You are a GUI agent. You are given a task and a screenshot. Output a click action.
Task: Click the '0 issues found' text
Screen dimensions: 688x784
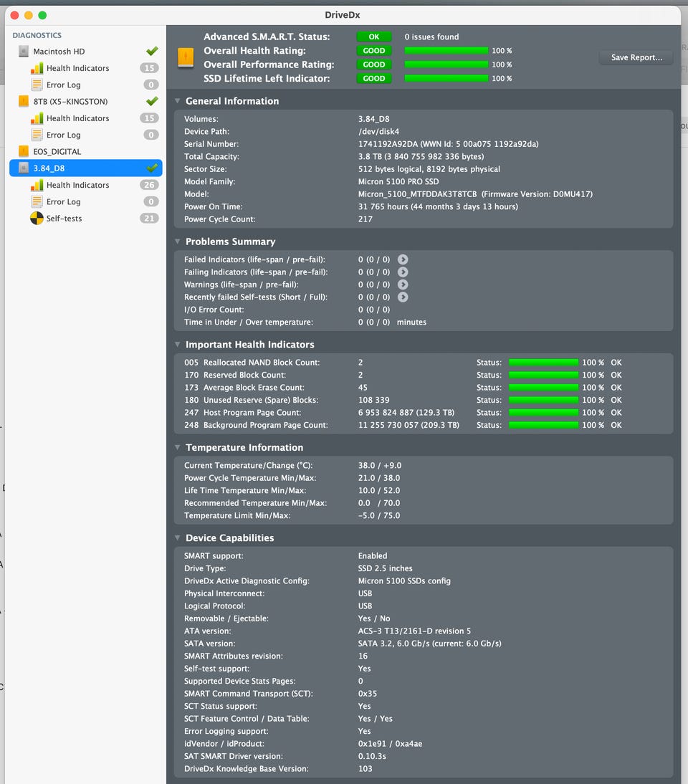pos(431,37)
